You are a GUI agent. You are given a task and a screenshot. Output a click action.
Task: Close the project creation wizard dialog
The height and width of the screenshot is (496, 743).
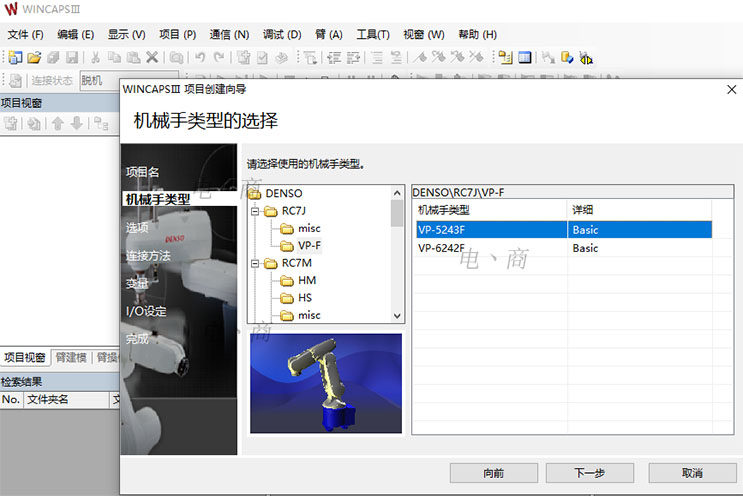click(731, 90)
